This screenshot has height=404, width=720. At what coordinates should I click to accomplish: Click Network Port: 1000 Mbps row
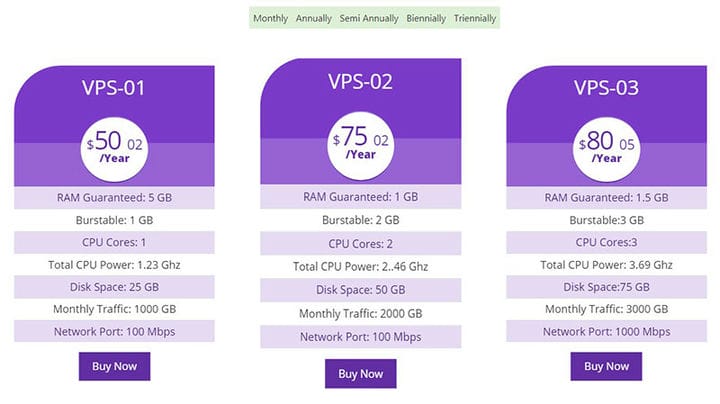(x=607, y=331)
